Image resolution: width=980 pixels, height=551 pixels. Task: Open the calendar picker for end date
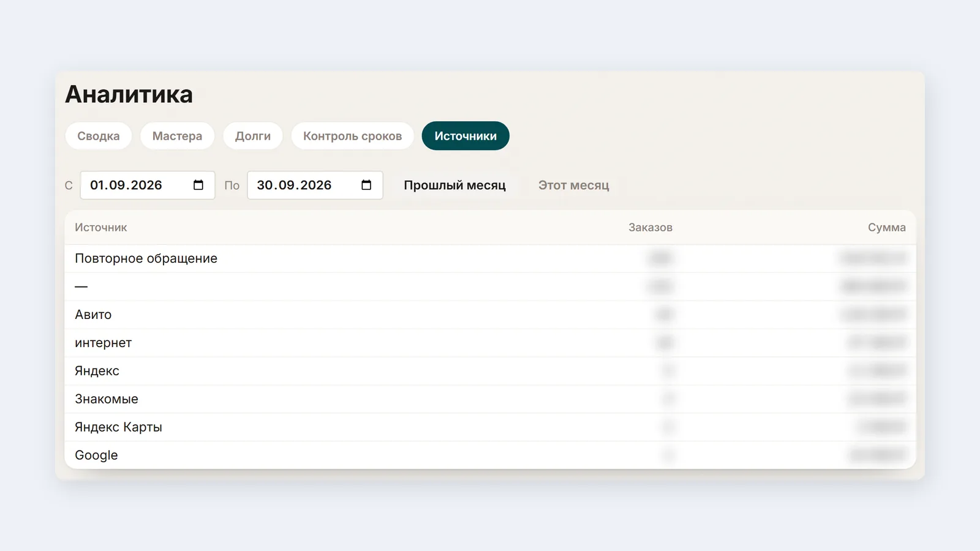[366, 185]
